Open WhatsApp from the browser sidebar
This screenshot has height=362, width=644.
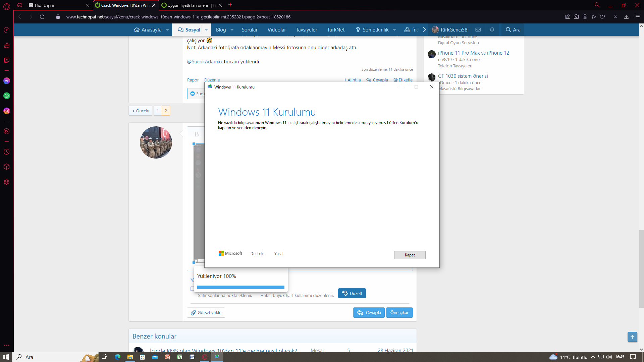pyautogui.click(x=7, y=96)
